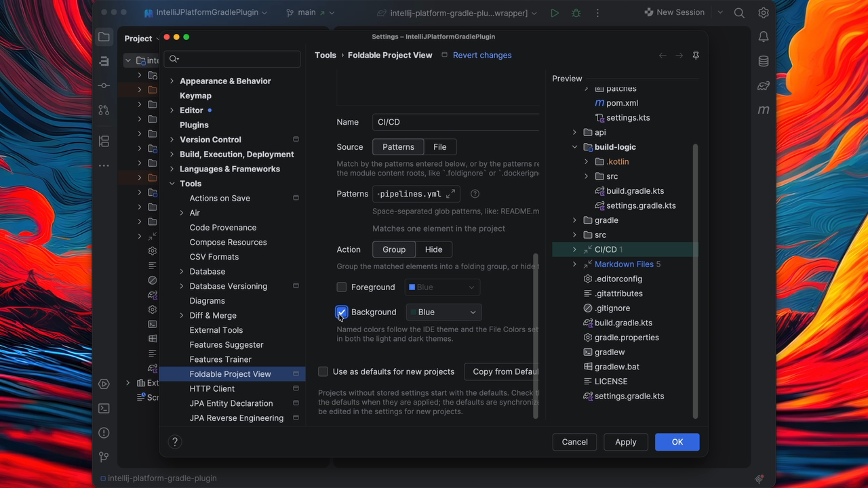868x488 pixels.
Task: Open the Project folder tool window icon
Action: [104, 37]
